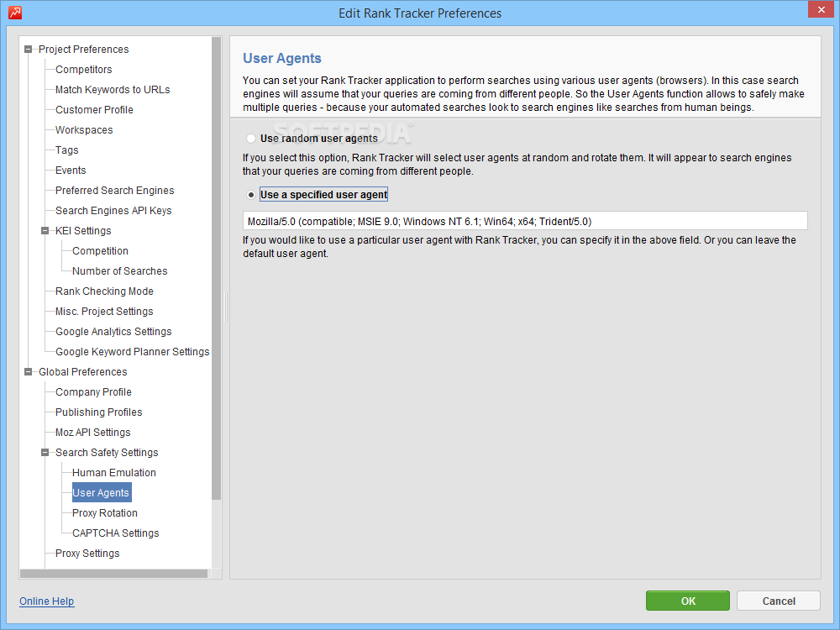Select Events in the preferences tree
840x630 pixels.
tap(71, 171)
